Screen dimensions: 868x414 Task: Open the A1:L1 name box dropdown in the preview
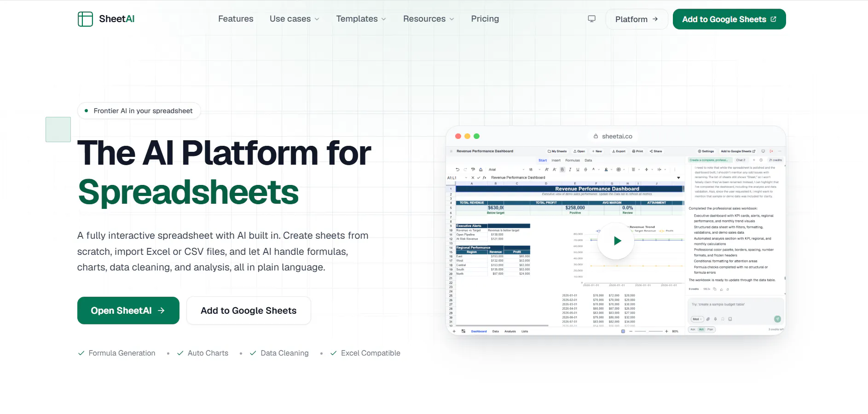[x=466, y=178]
